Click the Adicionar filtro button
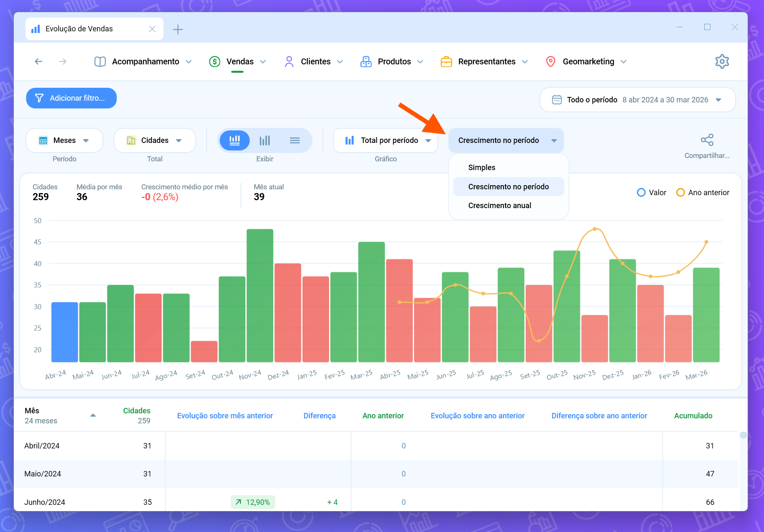This screenshot has height=532, width=764. 71,98
